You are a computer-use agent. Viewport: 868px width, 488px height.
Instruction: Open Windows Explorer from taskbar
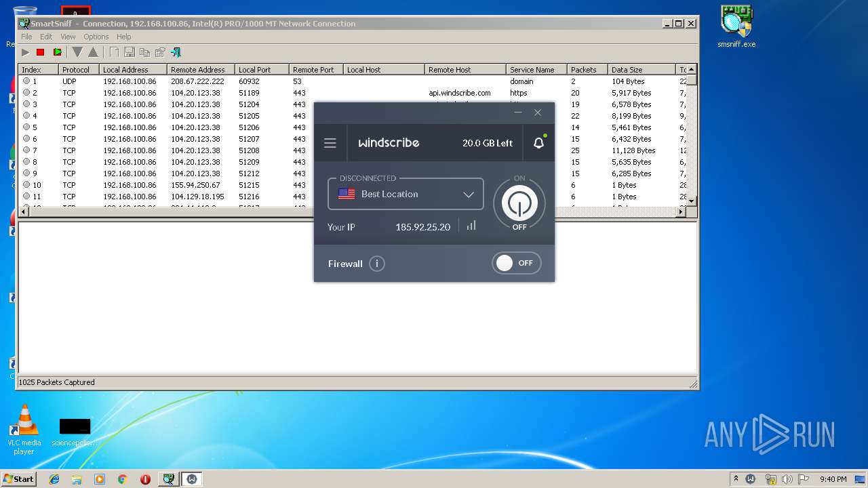[x=77, y=479]
